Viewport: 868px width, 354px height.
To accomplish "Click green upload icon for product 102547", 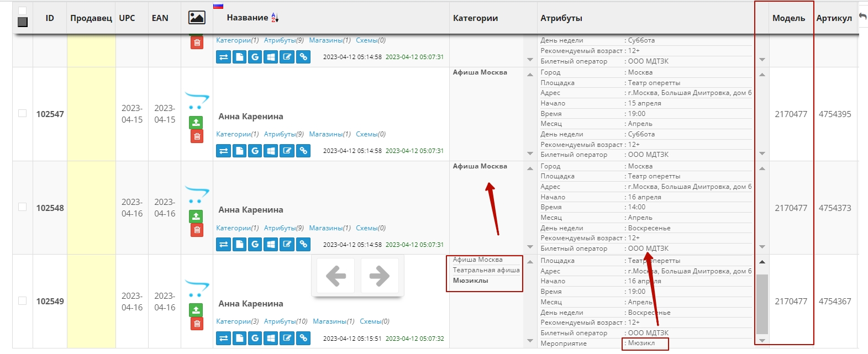I will tap(196, 123).
